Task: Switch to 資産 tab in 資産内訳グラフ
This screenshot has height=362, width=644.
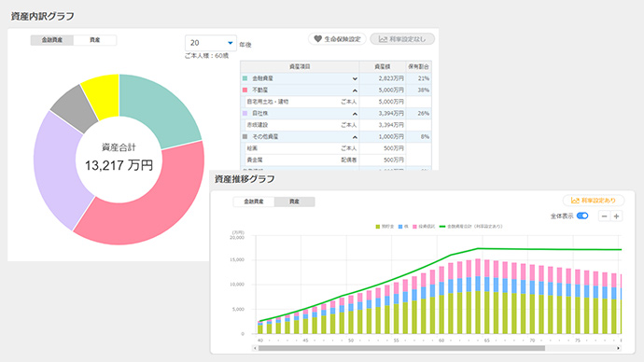Action: tap(95, 40)
